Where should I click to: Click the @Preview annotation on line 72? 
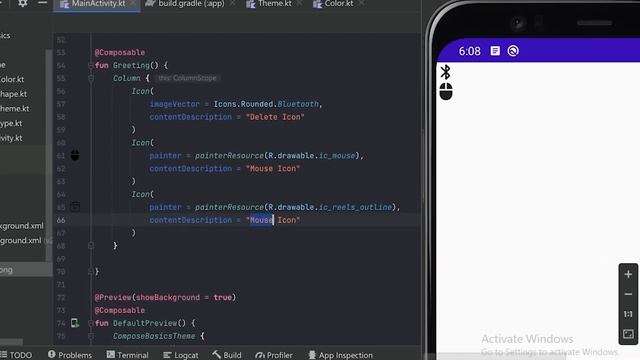pos(113,297)
